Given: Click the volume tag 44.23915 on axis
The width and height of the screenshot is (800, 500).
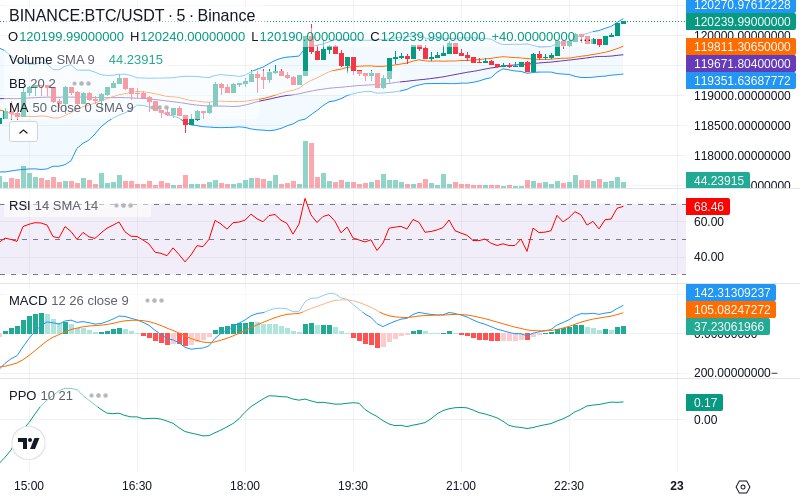Looking at the screenshot, I should (718, 181).
